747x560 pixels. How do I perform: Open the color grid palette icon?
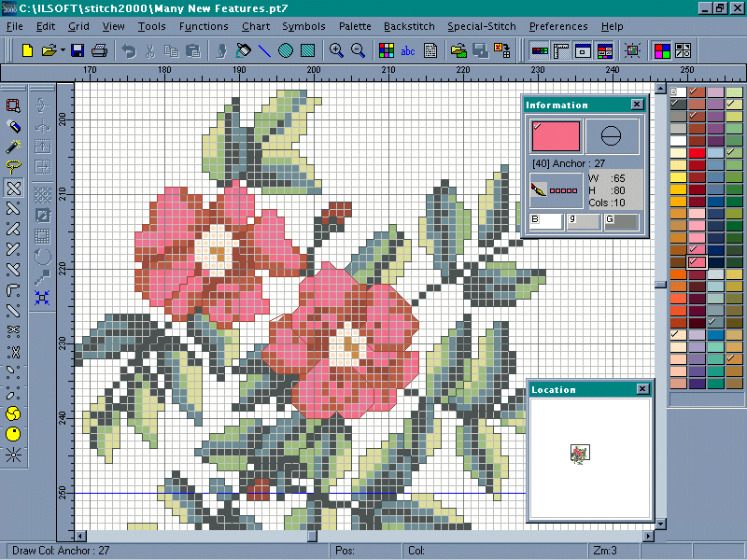387,50
